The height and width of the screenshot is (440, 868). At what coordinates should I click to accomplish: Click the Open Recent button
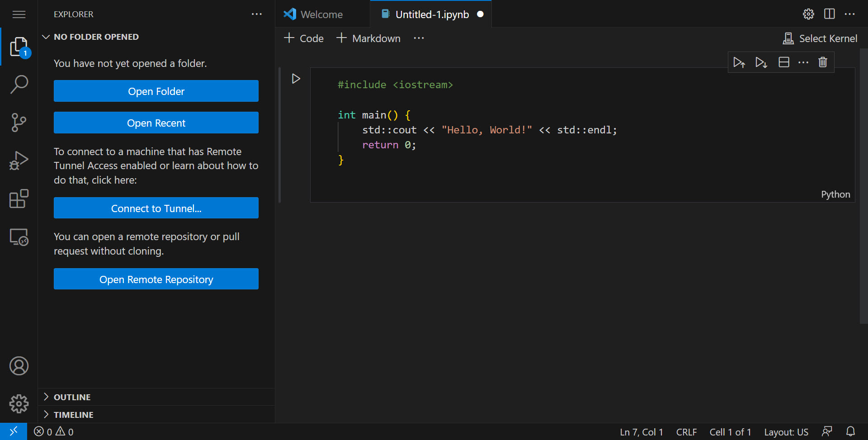156,123
